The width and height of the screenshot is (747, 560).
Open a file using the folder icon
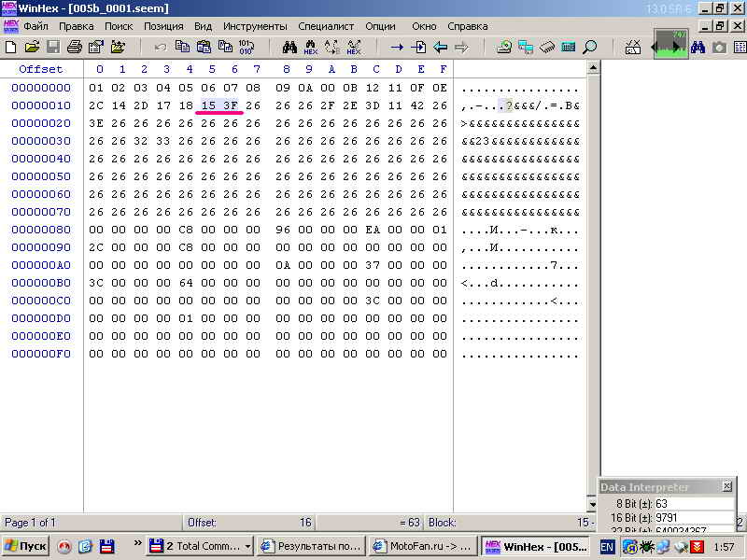tap(32, 47)
